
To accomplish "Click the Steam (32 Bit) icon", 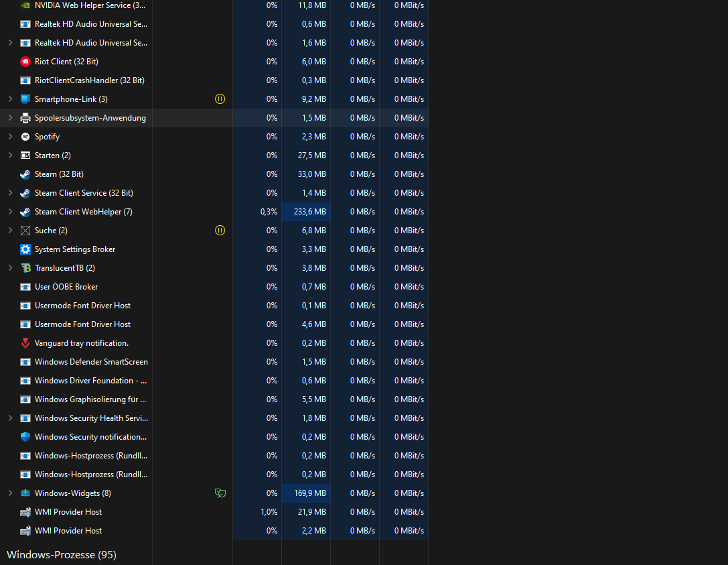I will pyautogui.click(x=25, y=174).
